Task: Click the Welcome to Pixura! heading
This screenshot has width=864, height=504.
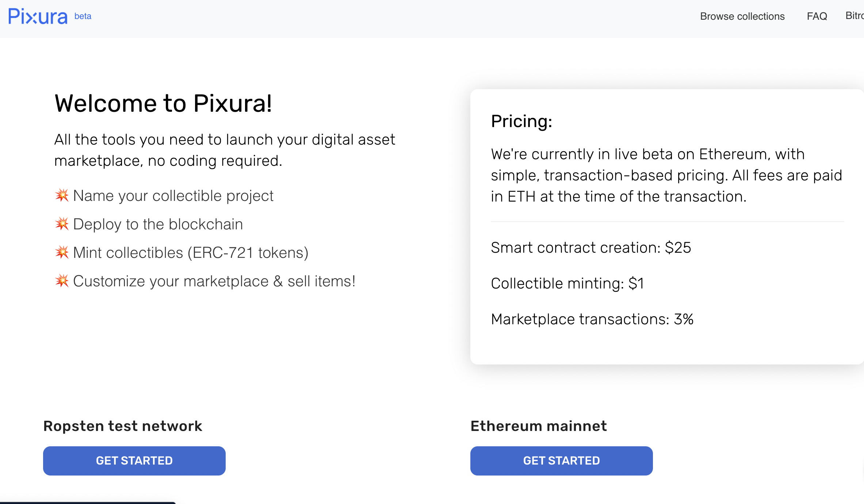Action: (163, 103)
